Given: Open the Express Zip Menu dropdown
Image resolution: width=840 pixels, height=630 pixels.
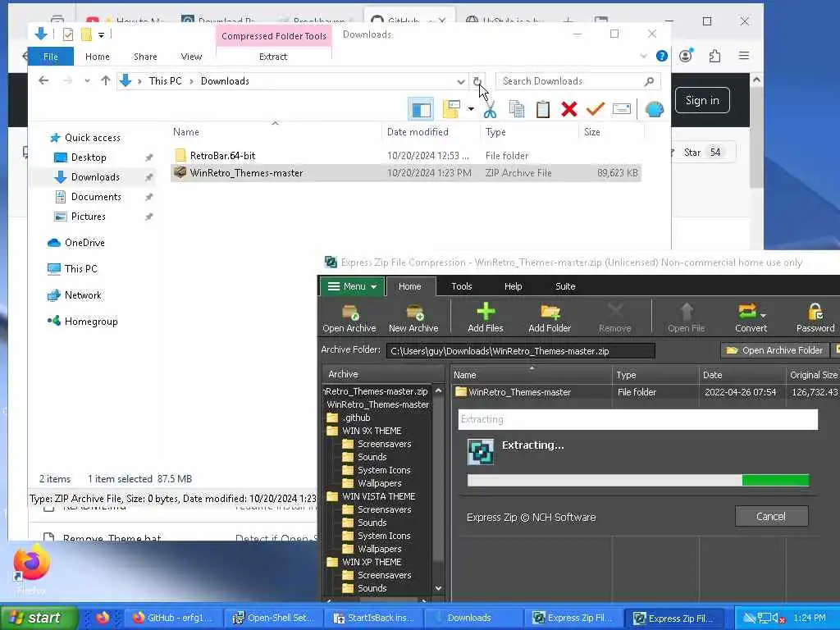Looking at the screenshot, I should 352,286.
